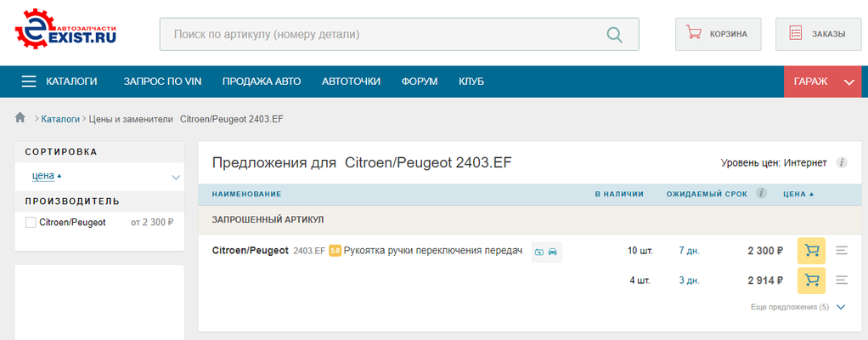Expand the Гараж dropdown

click(x=823, y=82)
